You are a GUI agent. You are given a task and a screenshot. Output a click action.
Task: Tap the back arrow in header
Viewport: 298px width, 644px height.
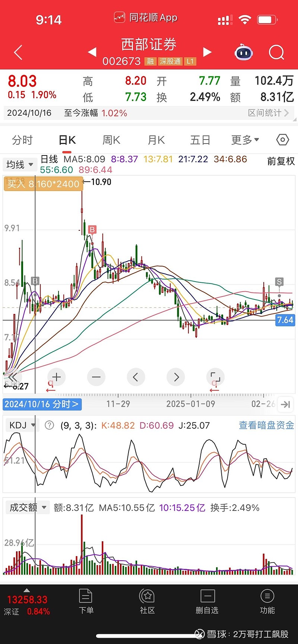pos(18,52)
